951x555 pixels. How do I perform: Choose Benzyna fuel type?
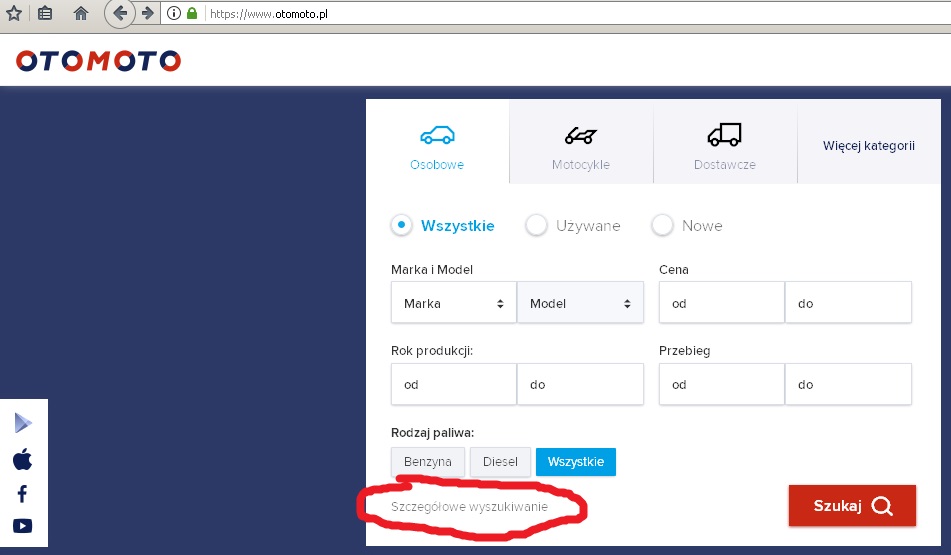(x=428, y=462)
